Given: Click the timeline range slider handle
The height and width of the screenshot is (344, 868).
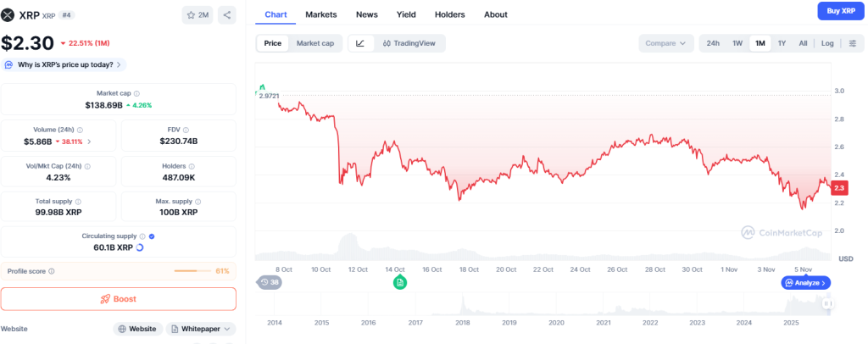Looking at the screenshot, I should [827, 303].
